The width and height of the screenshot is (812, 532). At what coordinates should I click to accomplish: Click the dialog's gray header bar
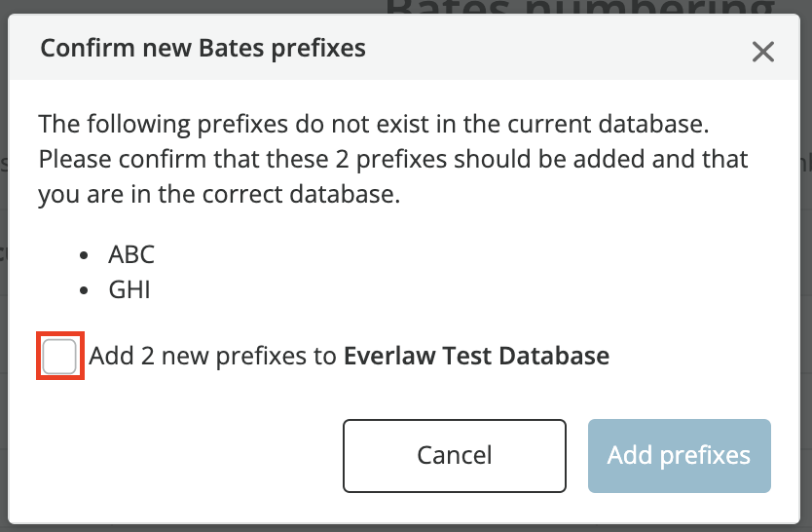tap(404, 47)
